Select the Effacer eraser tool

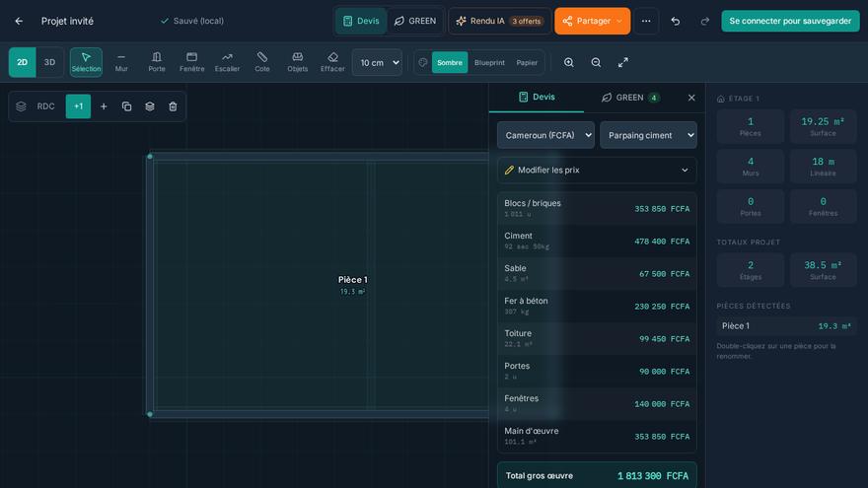pos(332,62)
